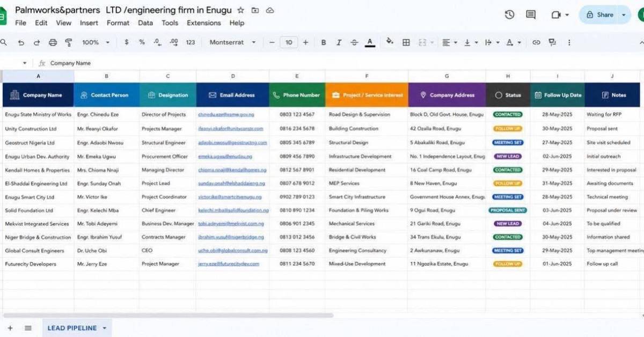This screenshot has height=337, width=644.
Task: Open jerry.eze futurecitydev email link
Action: pos(229,264)
